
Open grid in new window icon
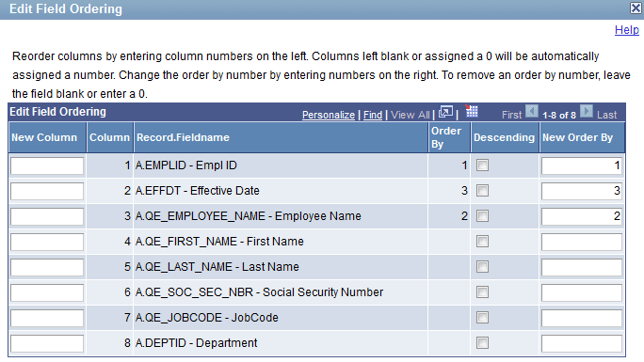[x=445, y=112]
